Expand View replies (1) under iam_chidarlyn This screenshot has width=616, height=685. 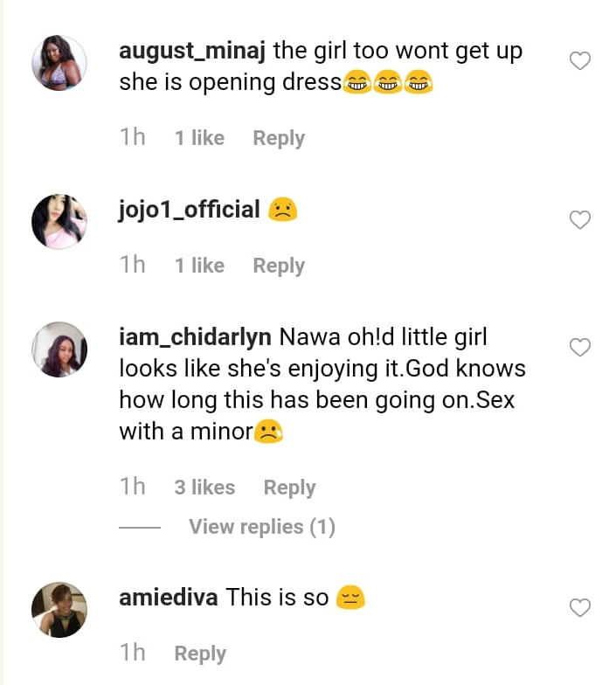click(x=261, y=527)
